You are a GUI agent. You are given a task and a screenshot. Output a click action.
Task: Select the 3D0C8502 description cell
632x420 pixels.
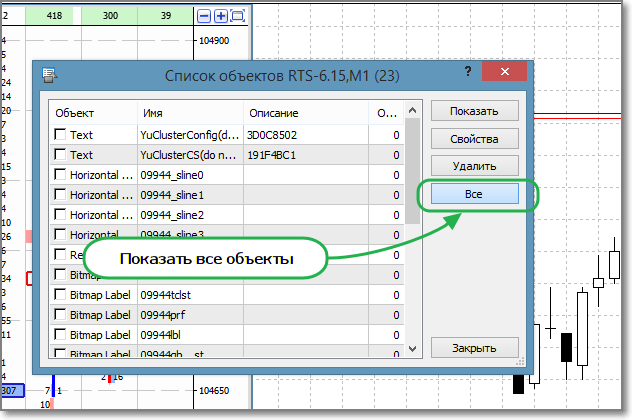(306, 135)
